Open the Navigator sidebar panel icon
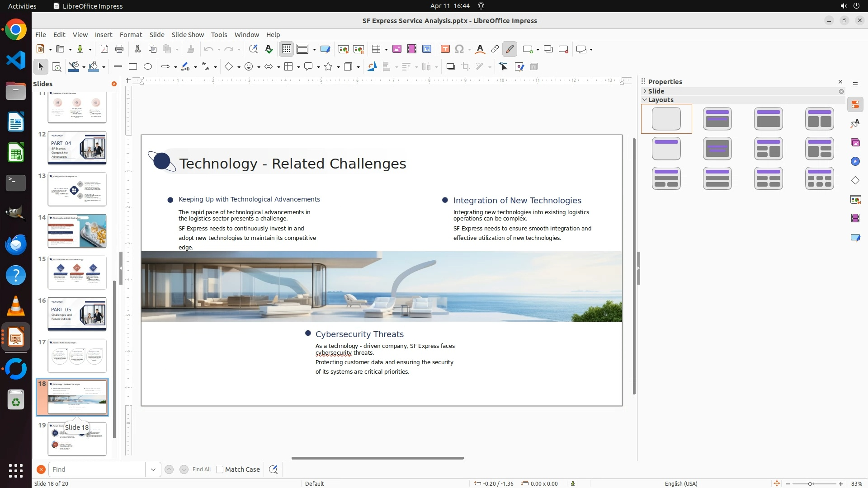The width and height of the screenshot is (868, 488). click(855, 162)
